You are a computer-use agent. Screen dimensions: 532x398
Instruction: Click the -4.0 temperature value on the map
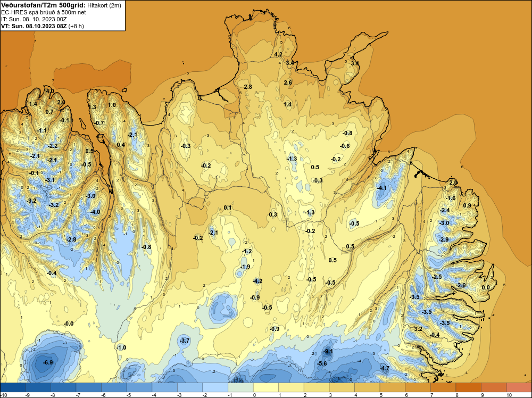pyautogui.click(x=95, y=212)
